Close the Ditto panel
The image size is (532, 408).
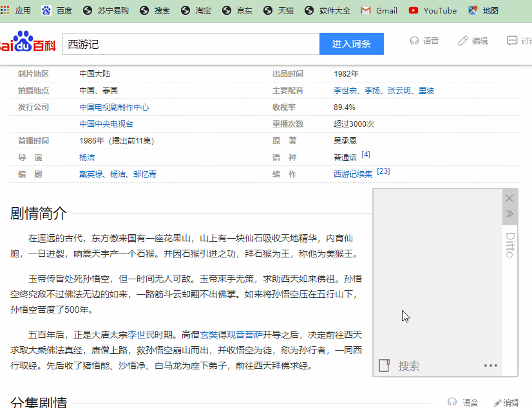[509, 198]
